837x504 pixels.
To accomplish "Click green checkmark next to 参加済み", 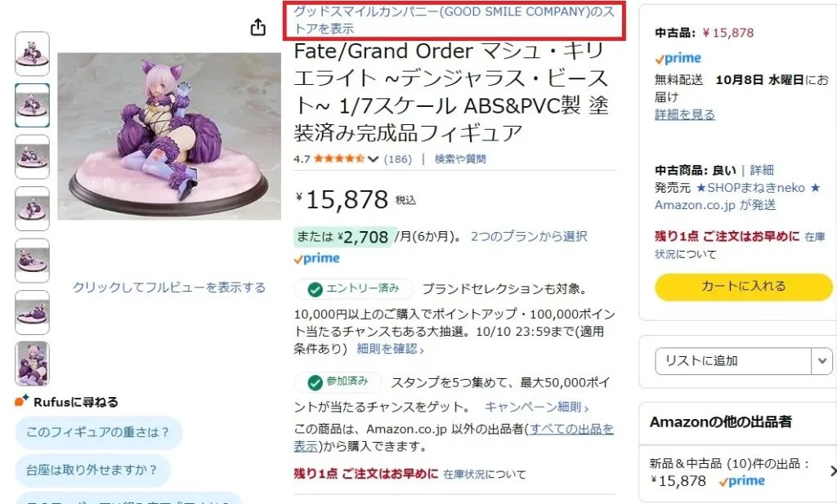I will point(315,382).
